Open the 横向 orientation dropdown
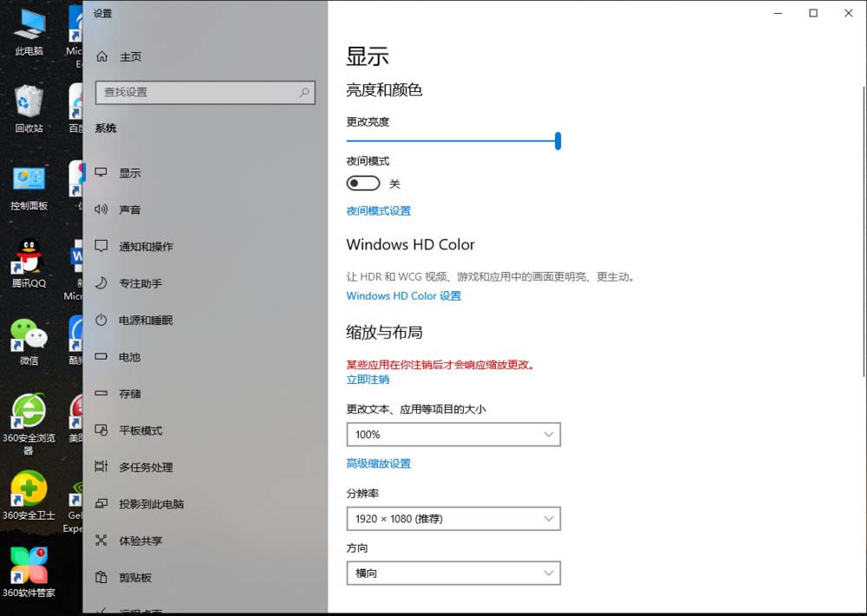The image size is (867, 616). tap(453, 574)
